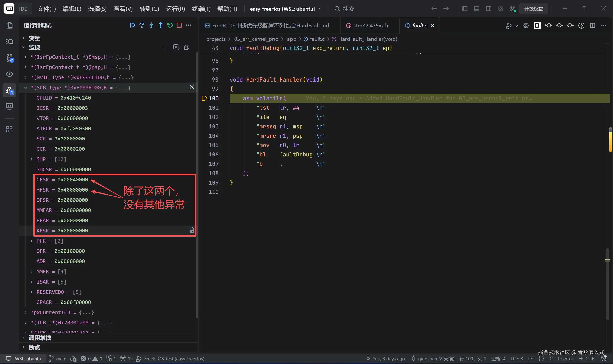Restart the debug session
Screen dimensions: 613x364
click(x=170, y=25)
